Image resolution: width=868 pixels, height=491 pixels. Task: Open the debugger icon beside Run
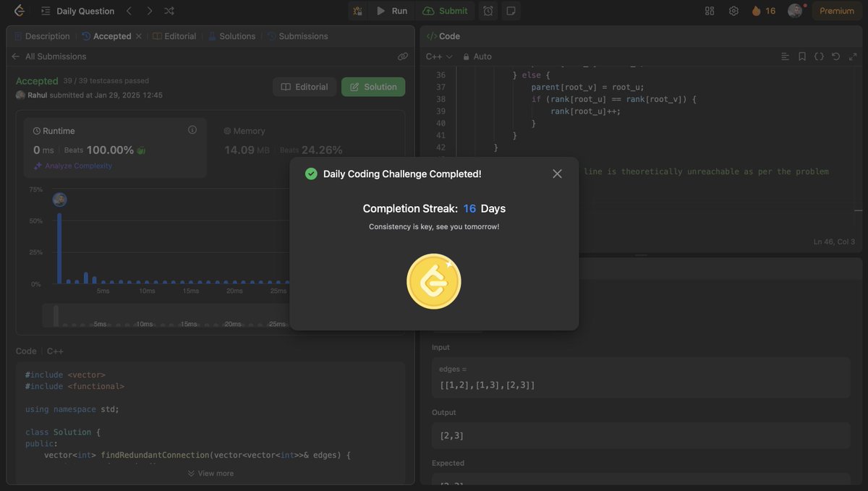pos(357,11)
